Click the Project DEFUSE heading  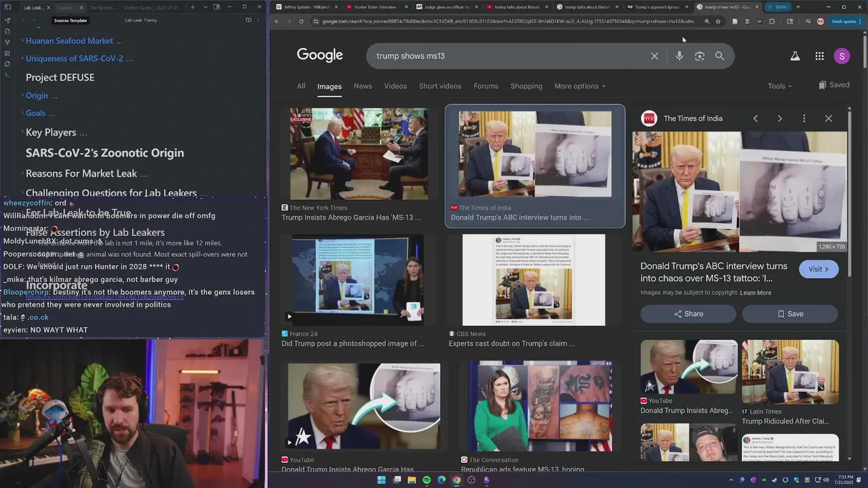click(x=60, y=77)
